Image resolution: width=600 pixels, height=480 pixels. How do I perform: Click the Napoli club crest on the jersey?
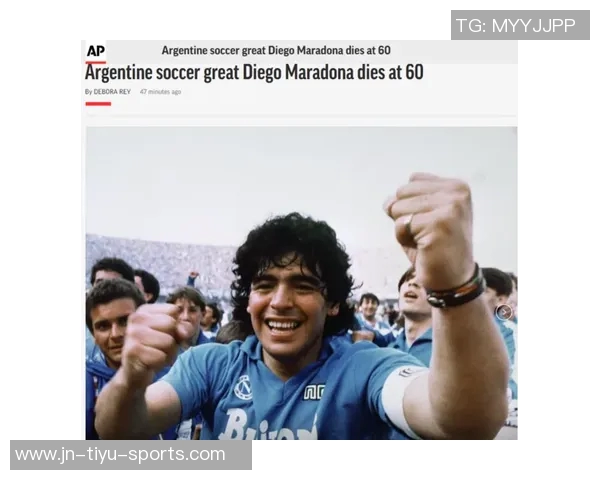pos(244,388)
